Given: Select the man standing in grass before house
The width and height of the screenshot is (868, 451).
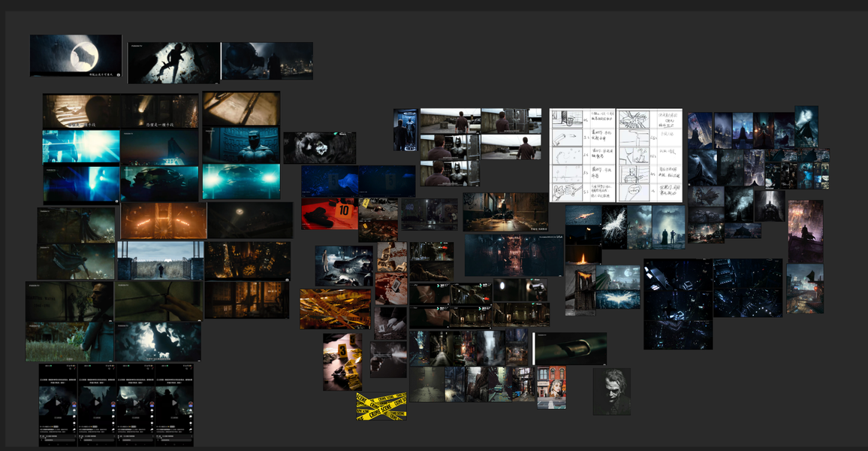Looking at the screenshot, I should point(70,342).
